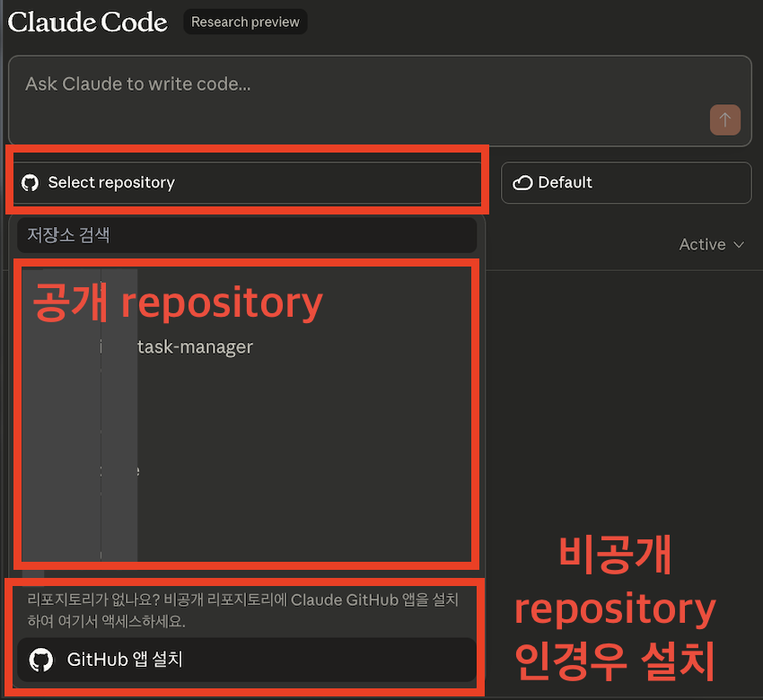The width and height of the screenshot is (763, 700).
Task: Open the Select repository dropdown
Action: tap(247, 183)
